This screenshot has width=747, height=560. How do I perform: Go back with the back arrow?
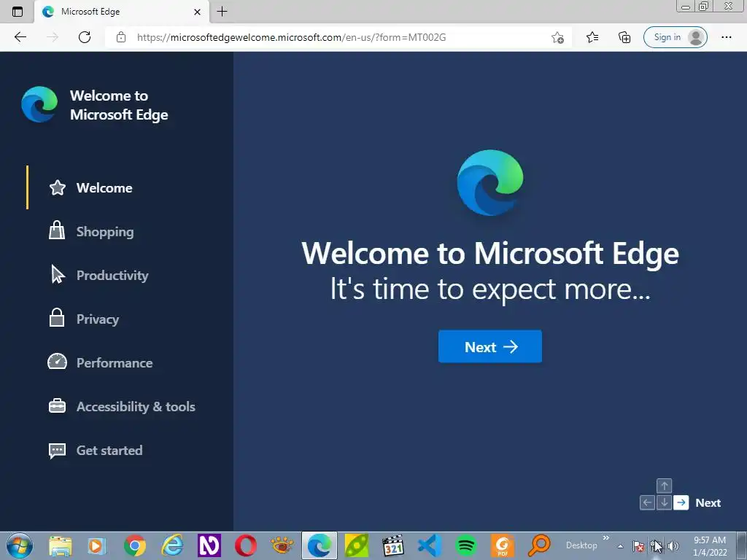click(20, 37)
